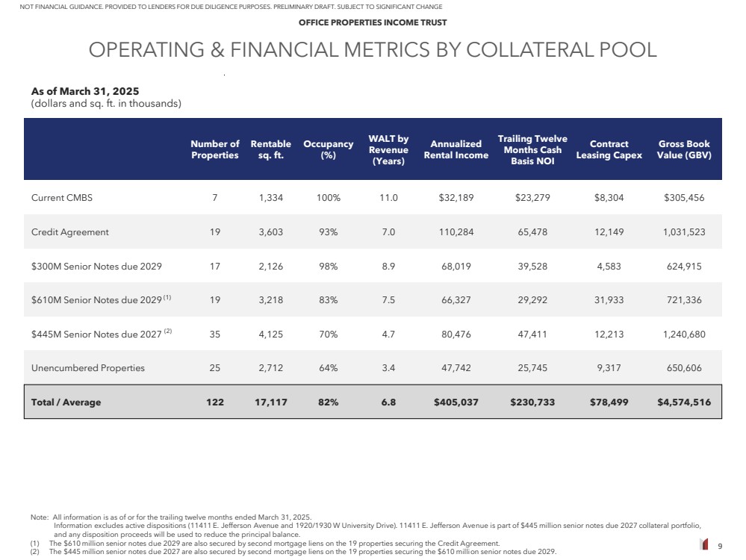Click the $610M Senior Notes due 2029 label
Viewport: 746px width, 560px height.
click(96, 300)
